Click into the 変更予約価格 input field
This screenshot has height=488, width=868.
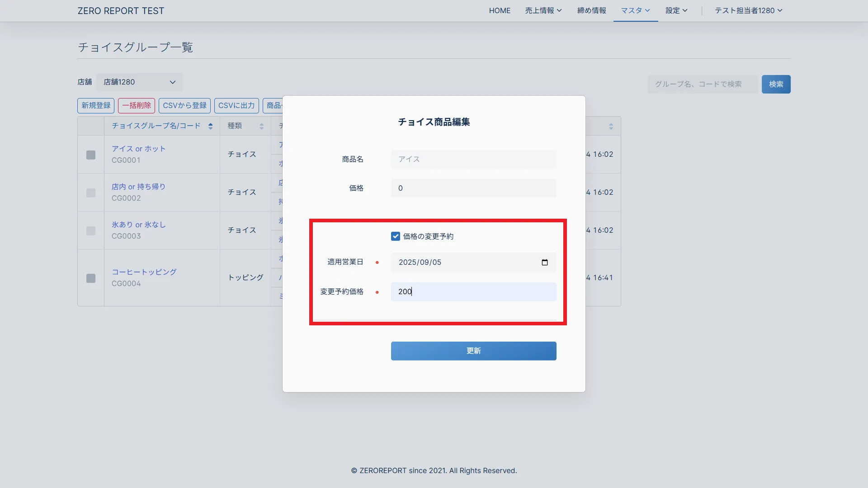click(x=473, y=292)
